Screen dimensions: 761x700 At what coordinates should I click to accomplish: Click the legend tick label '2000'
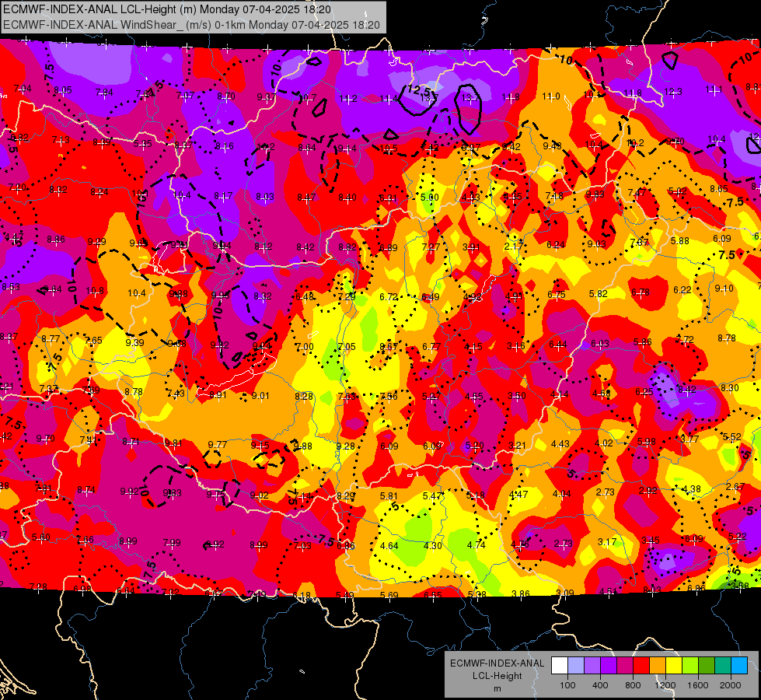point(731,685)
